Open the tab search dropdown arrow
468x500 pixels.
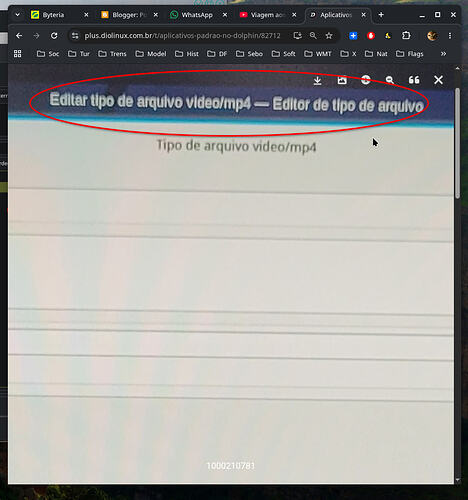pyautogui.click(x=17, y=15)
